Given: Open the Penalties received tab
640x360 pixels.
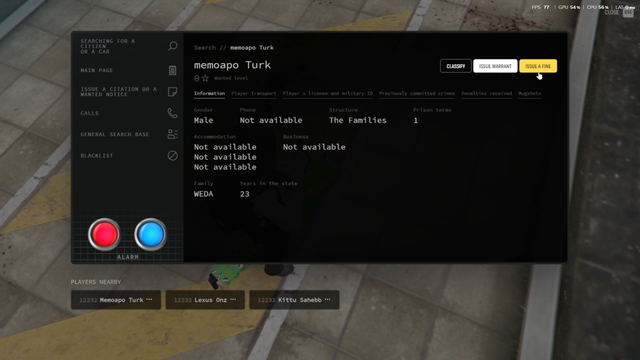Looking at the screenshot, I should [487, 93].
